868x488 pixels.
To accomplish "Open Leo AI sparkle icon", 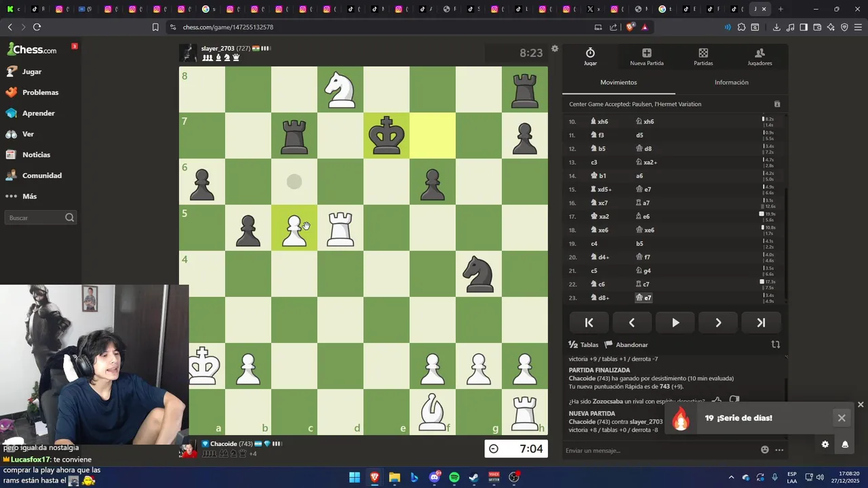I will (831, 27).
